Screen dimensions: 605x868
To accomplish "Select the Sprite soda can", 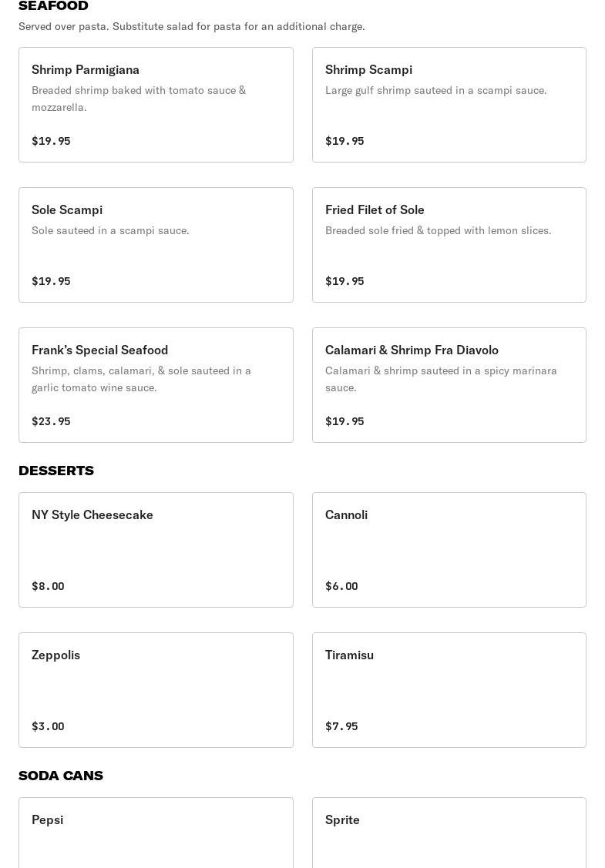I will (x=449, y=833).
